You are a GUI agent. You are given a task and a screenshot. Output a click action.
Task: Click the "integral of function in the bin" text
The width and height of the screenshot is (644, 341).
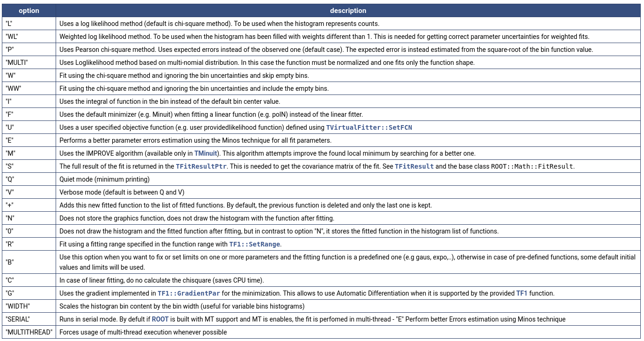click(170, 101)
